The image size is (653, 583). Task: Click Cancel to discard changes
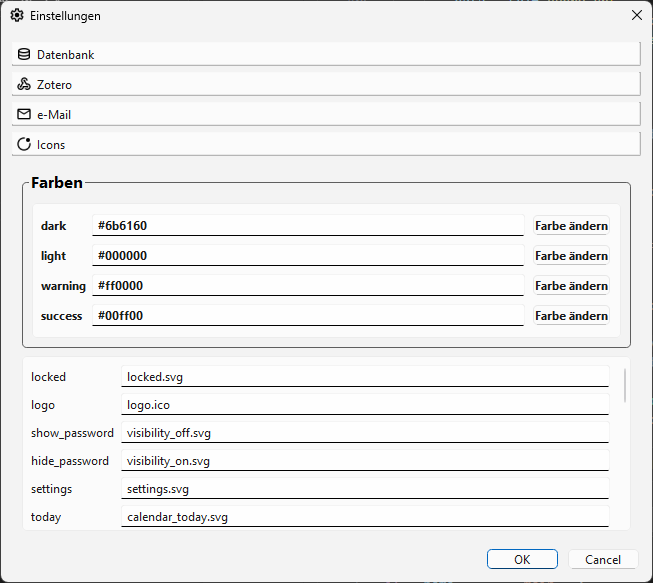tap(603, 560)
